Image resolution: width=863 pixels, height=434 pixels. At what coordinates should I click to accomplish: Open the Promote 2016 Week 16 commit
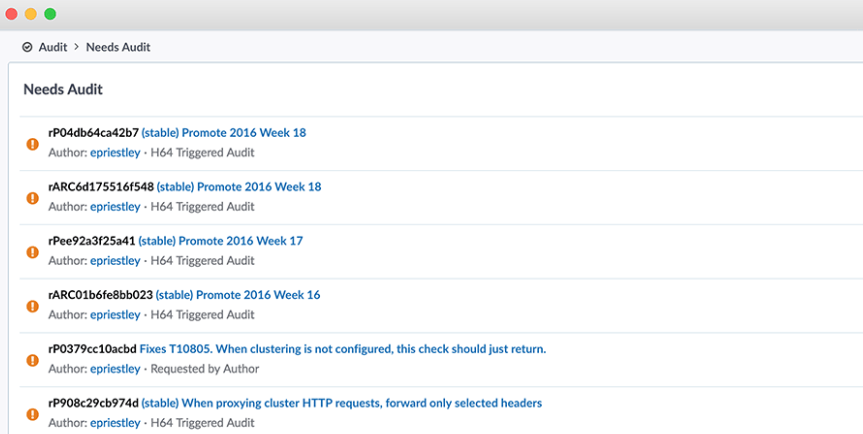pyautogui.click(x=238, y=294)
